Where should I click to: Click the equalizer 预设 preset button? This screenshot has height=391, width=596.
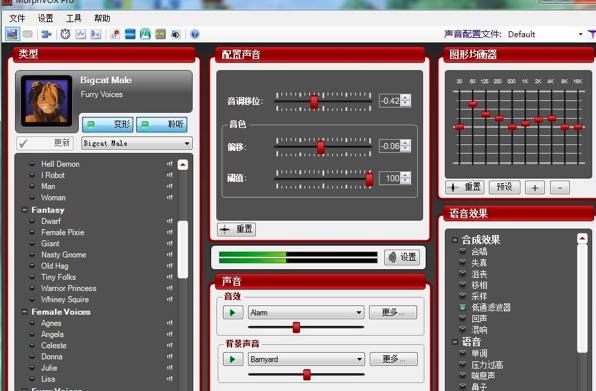point(504,187)
